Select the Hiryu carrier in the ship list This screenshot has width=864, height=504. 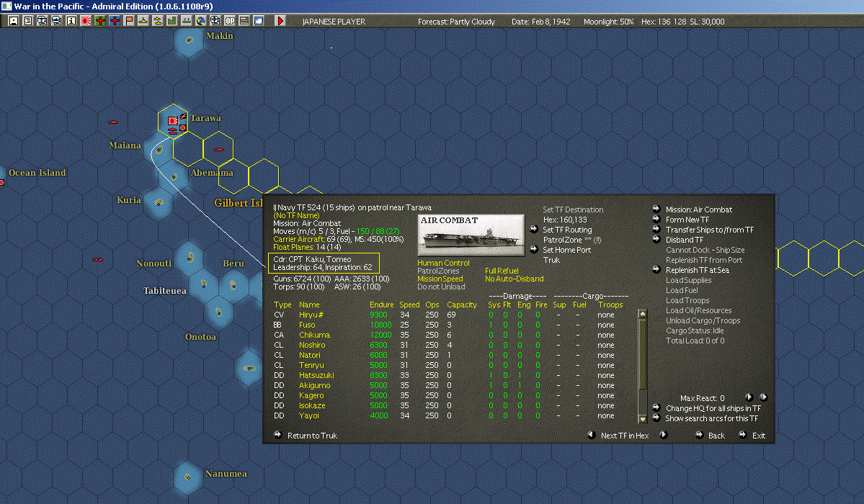coord(310,315)
